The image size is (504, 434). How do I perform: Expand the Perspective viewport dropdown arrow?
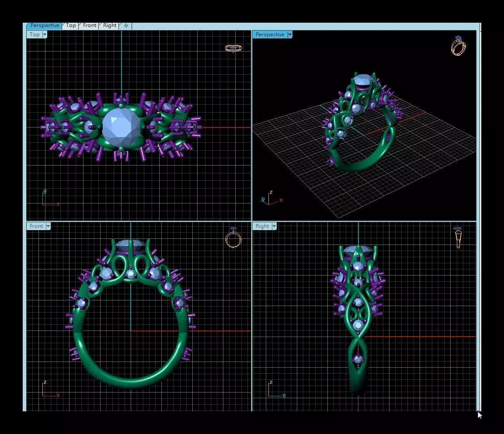(290, 34)
